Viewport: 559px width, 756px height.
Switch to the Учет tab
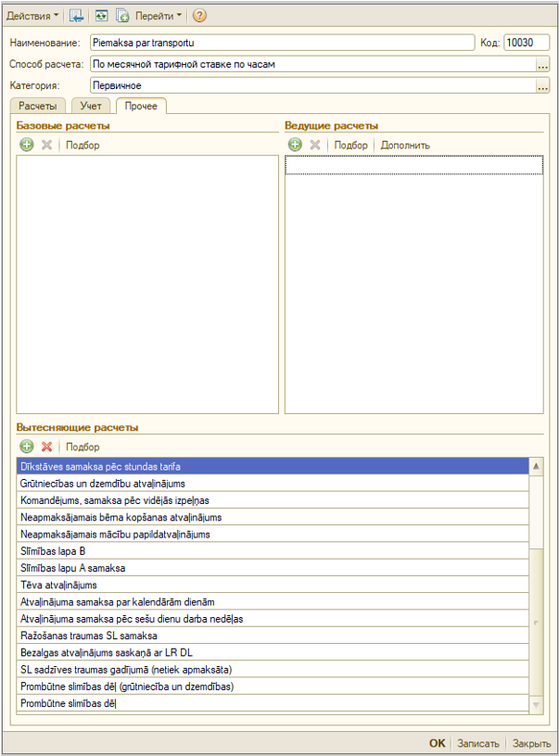[91, 107]
